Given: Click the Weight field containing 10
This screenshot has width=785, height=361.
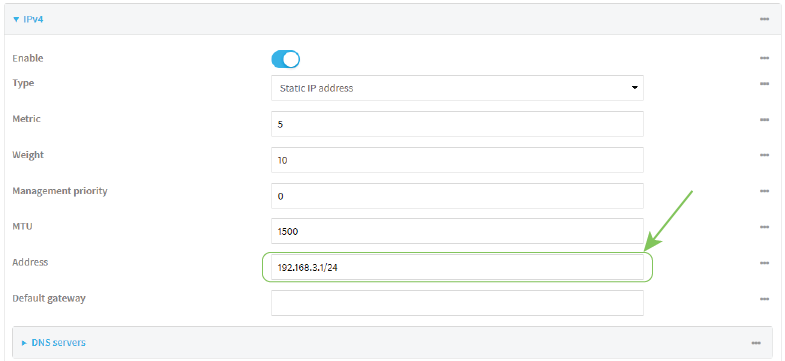Looking at the screenshot, I should tap(457, 160).
